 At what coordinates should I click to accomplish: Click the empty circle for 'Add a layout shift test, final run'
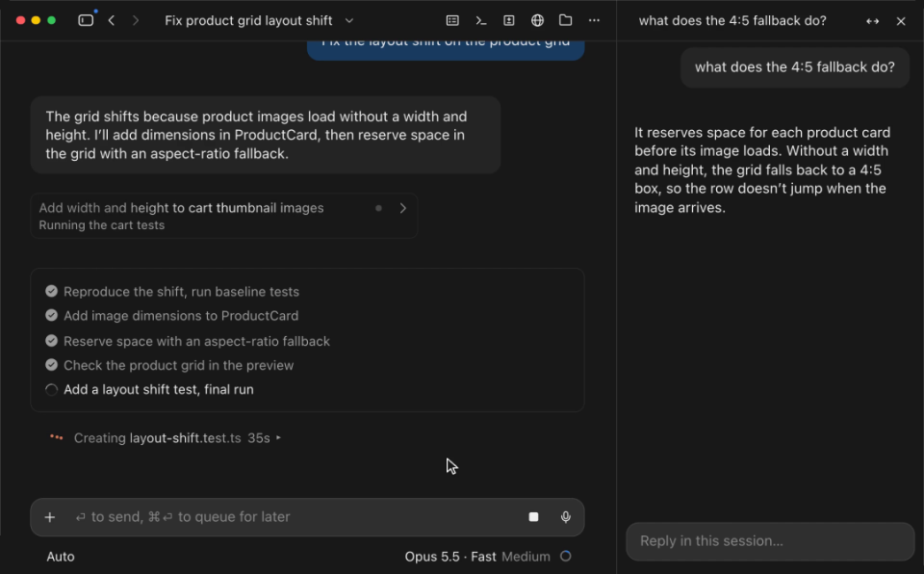tap(52, 390)
